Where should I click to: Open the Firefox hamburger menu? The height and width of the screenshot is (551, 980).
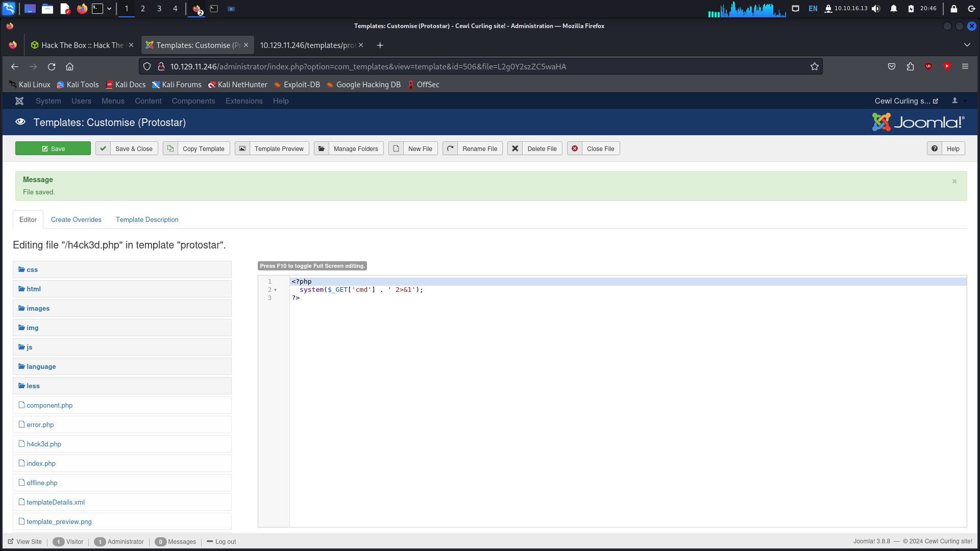pos(965,66)
